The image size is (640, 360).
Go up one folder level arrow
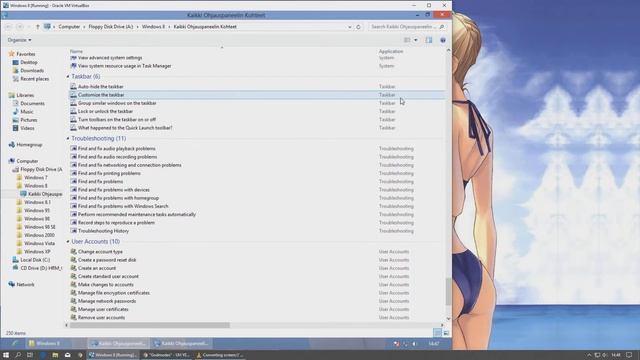pyautogui.click(x=38, y=27)
